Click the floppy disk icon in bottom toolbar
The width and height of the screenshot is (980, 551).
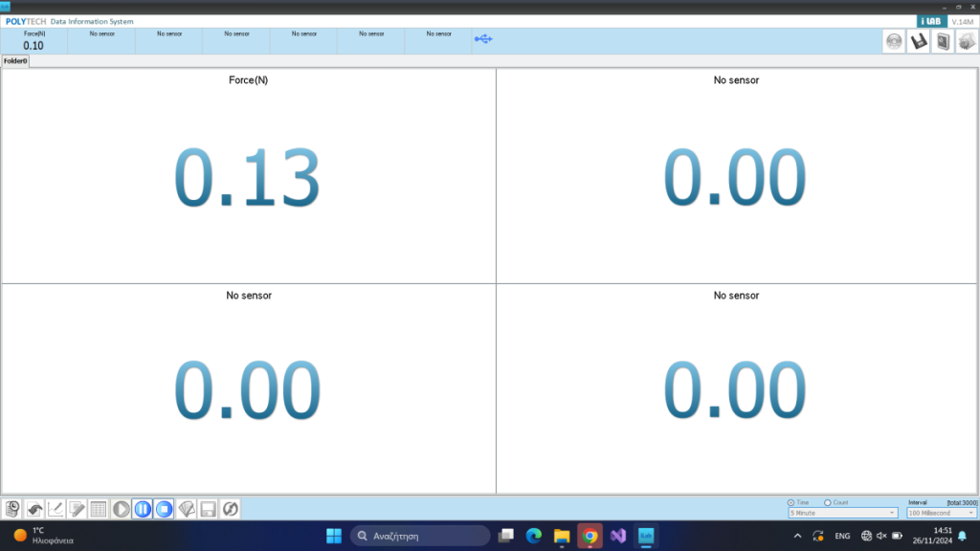208,509
